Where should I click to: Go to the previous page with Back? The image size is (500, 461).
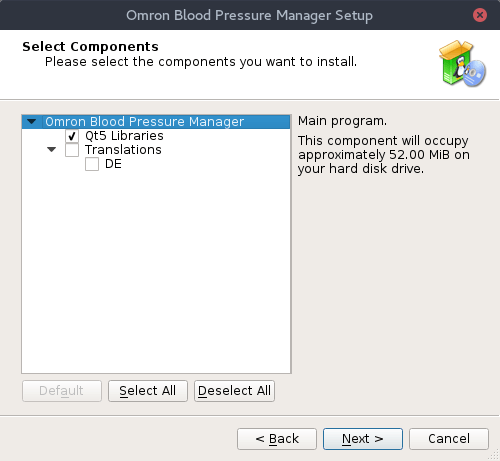point(277,439)
